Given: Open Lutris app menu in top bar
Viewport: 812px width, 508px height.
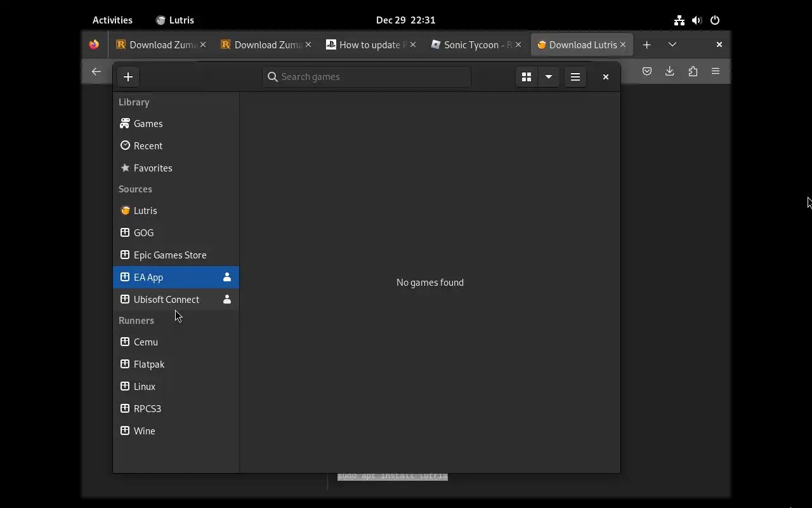Looking at the screenshot, I should (175, 20).
